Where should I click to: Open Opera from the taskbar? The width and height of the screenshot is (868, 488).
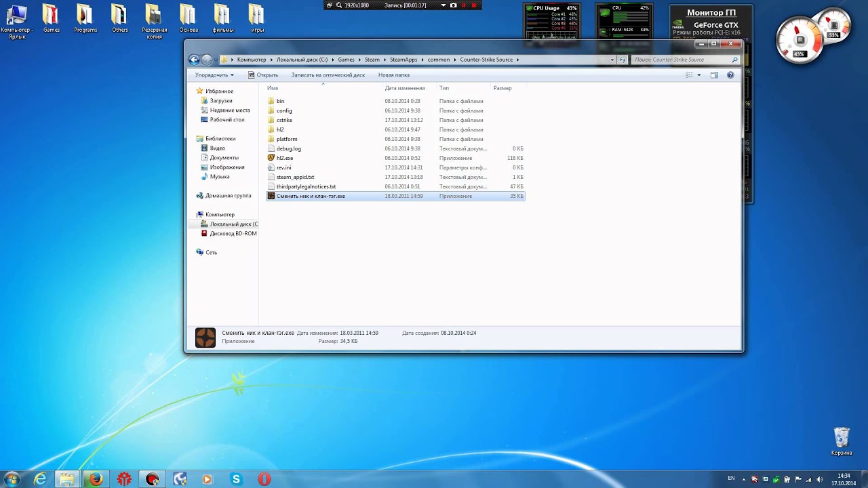point(264,479)
